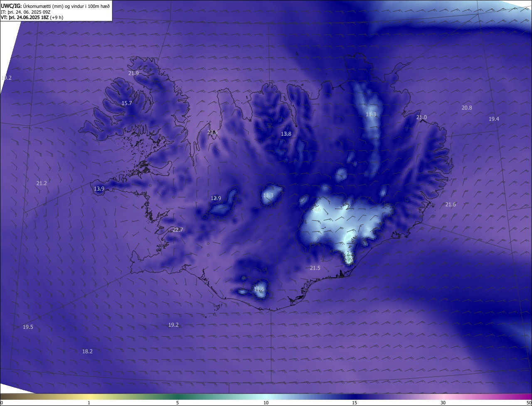The height and width of the screenshot is (406, 532).
Task: Click the 13.9 value label
Action: click(99, 189)
